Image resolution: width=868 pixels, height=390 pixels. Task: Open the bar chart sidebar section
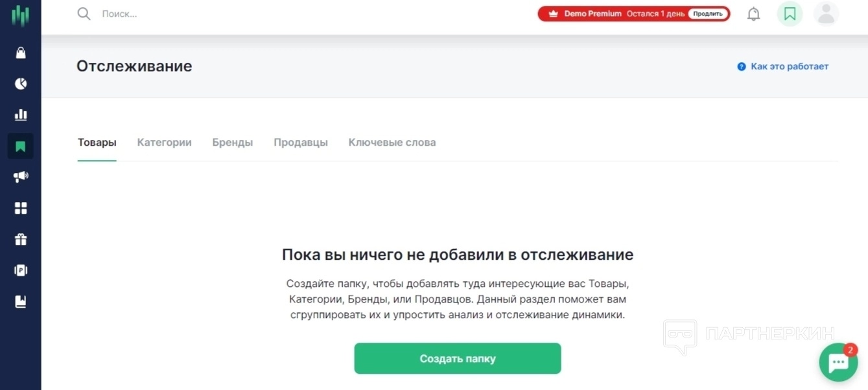tap(21, 115)
